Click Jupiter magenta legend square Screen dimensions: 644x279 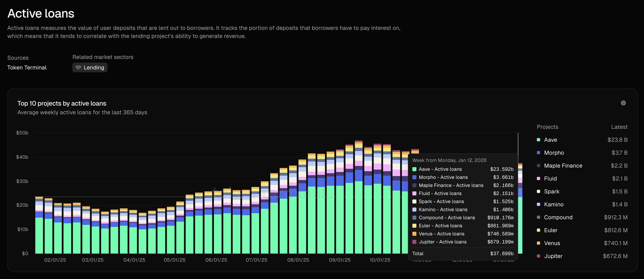tap(538, 256)
